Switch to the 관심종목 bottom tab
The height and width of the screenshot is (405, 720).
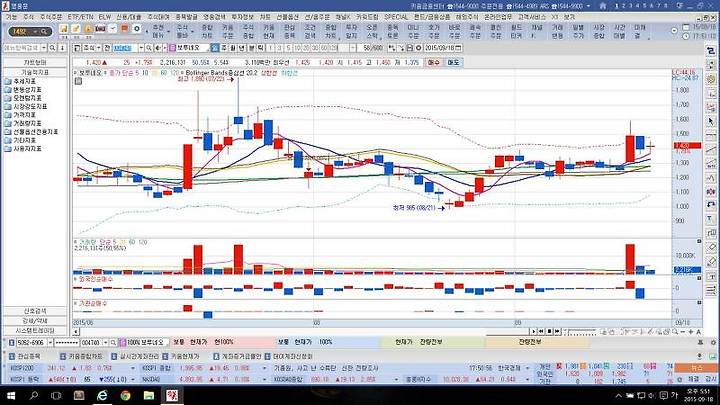coord(25,356)
